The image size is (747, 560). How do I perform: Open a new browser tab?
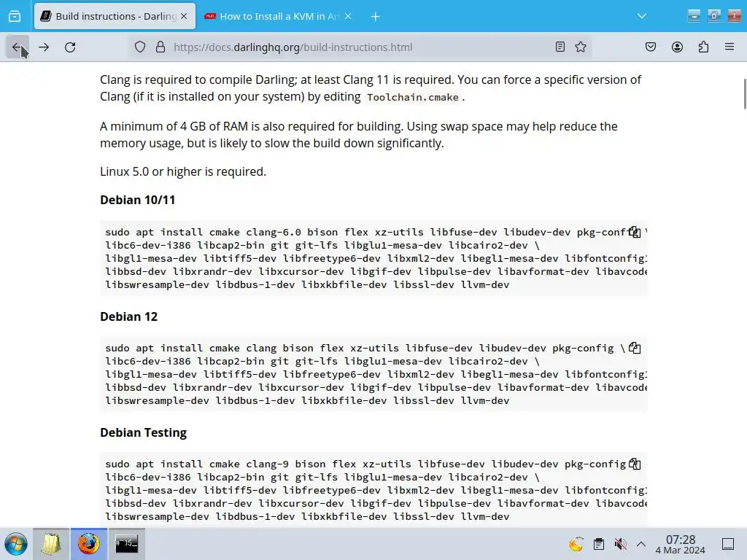point(376,17)
